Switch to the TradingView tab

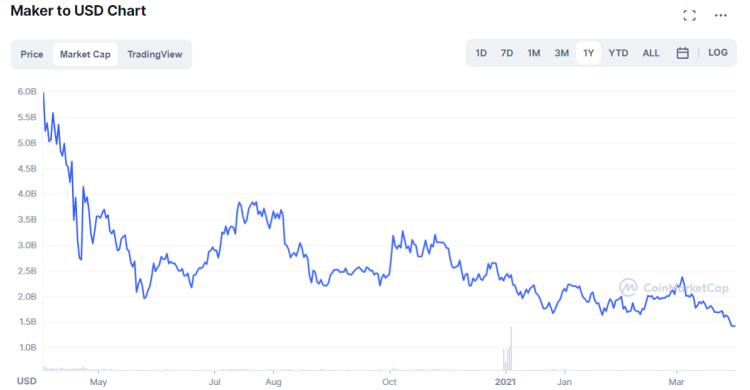[154, 55]
